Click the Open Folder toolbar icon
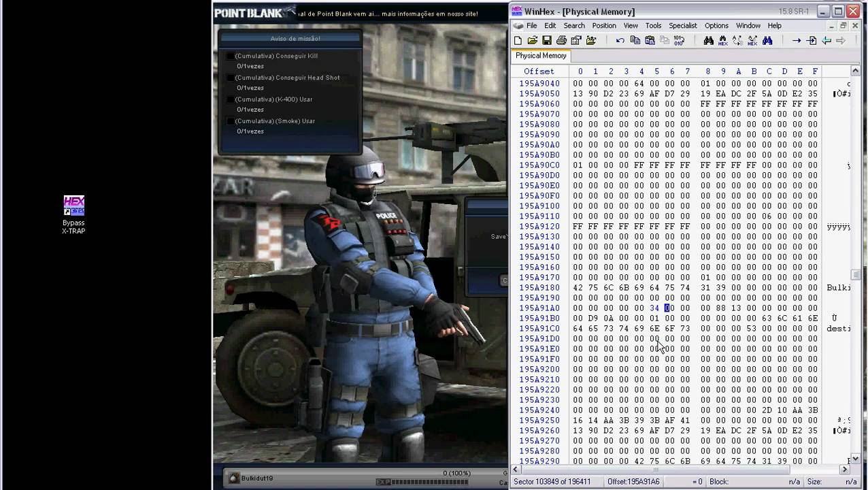Image resolution: width=868 pixels, height=490 pixels. coord(591,41)
